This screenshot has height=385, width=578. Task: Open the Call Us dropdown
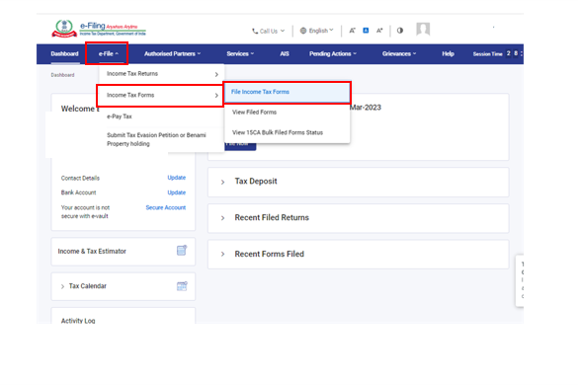click(268, 31)
